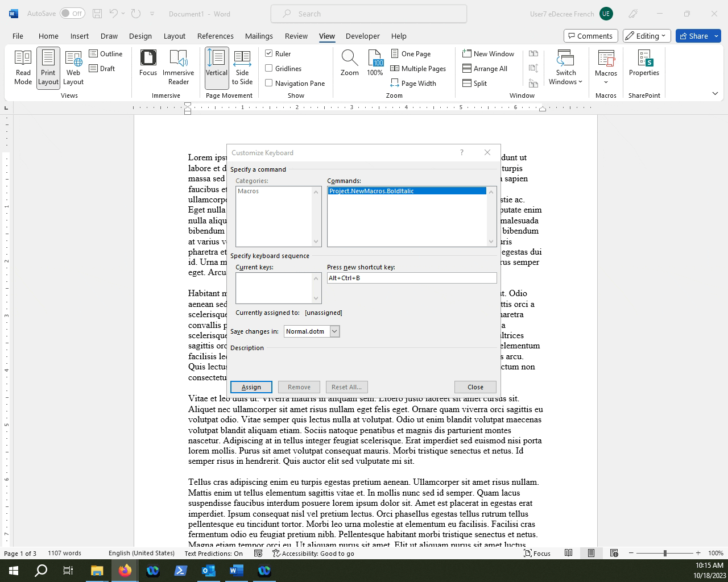The width and height of the screenshot is (728, 582).
Task: Select Web Layout view
Action: 73,67
